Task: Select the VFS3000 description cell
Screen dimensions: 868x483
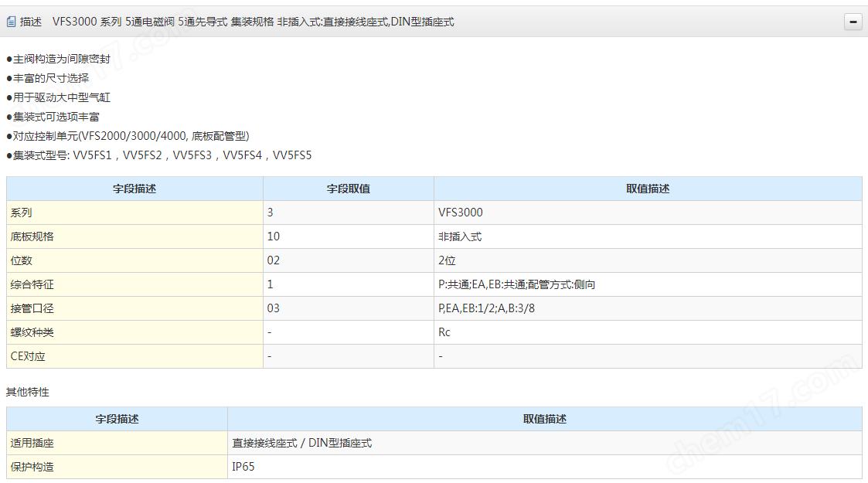Action: click(648, 213)
